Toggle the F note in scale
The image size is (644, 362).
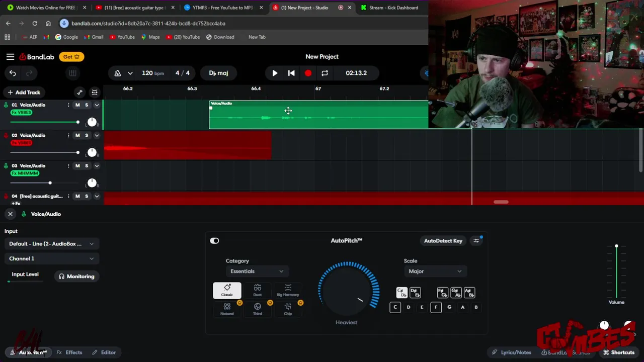(x=436, y=307)
